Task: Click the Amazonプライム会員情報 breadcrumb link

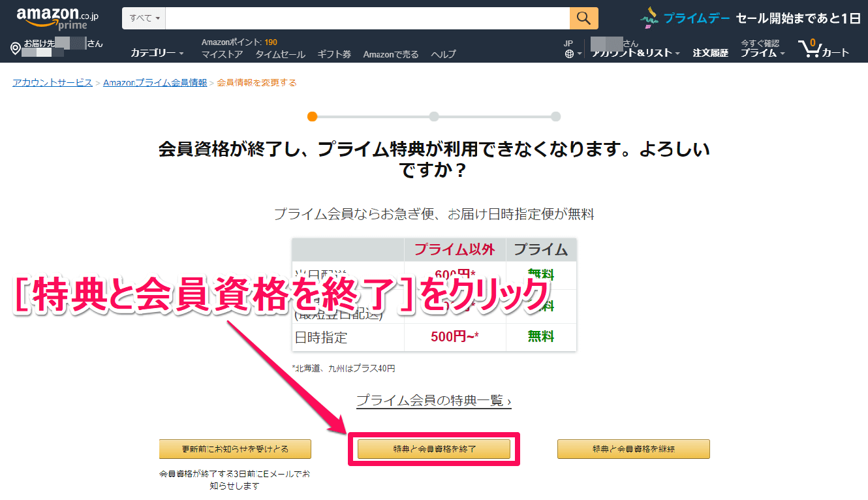Action: pyautogui.click(x=155, y=83)
